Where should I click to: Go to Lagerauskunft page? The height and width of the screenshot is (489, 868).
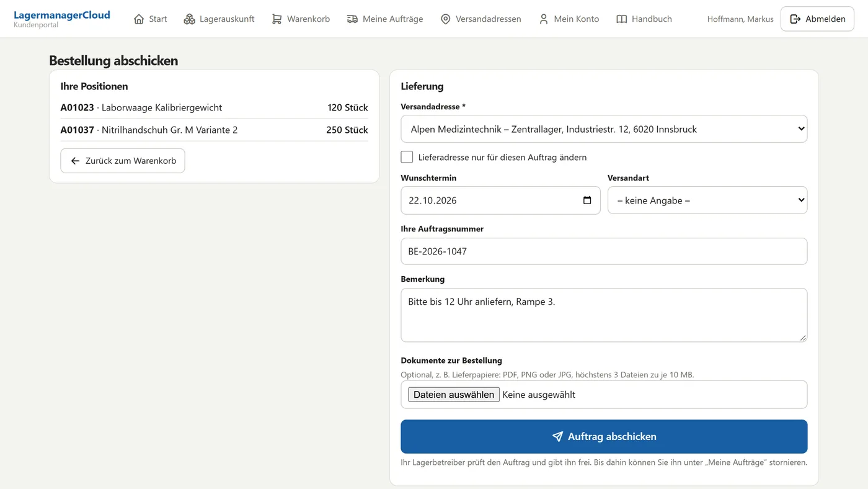tap(219, 19)
